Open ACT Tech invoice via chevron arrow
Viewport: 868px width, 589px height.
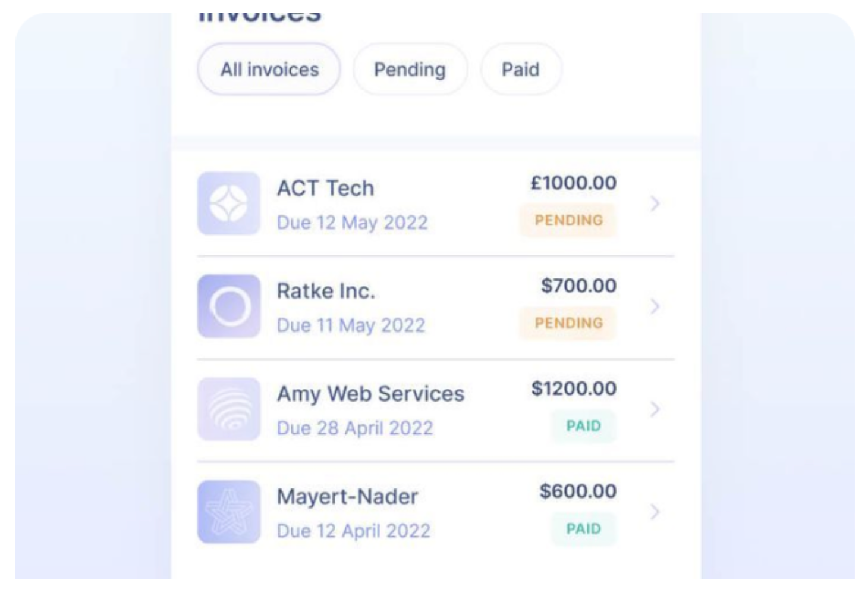coord(655,203)
